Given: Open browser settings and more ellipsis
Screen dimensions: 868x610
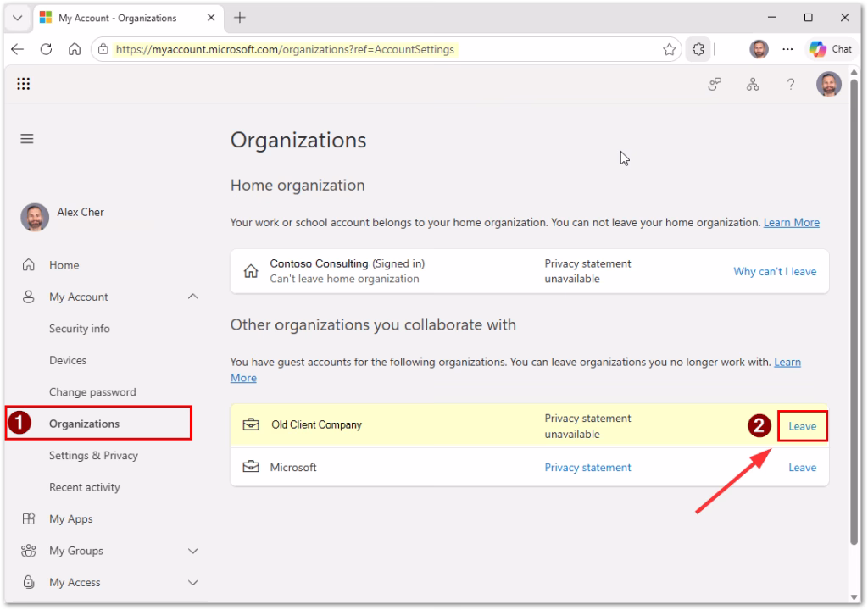Looking at the screenshot, I should 787,49.
